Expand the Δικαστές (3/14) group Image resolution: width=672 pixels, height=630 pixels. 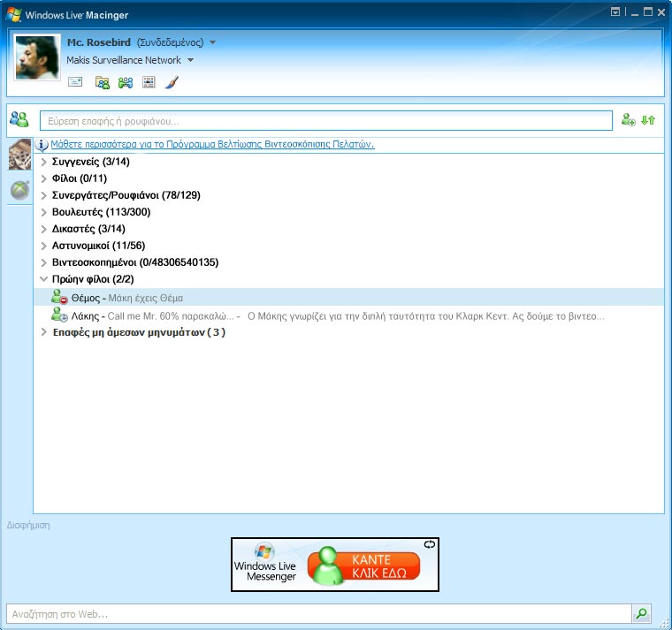(43, 229)
